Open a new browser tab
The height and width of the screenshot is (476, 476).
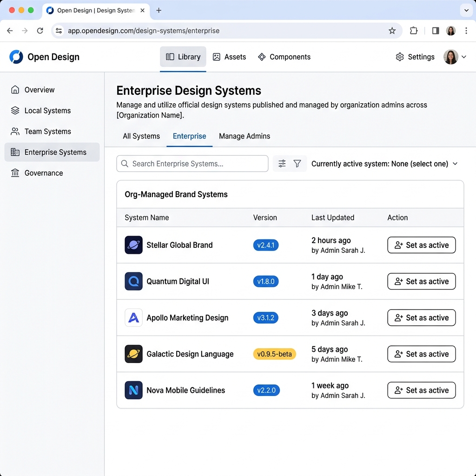159,10
